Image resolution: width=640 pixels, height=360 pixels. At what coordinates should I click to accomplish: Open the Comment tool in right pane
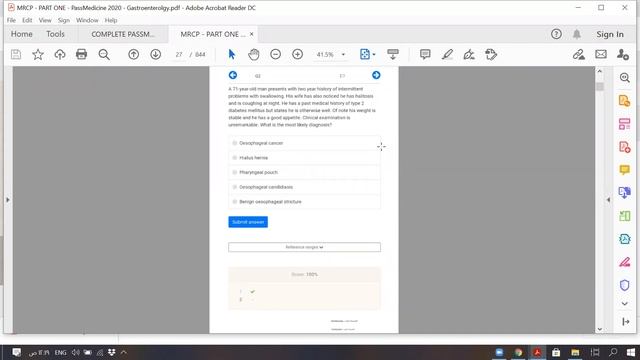click(x=624, y=169)
